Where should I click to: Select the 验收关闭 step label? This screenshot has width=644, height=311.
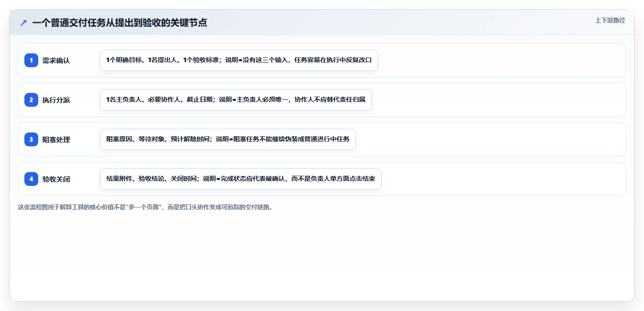pyautogui.click(x=56, y=179)
